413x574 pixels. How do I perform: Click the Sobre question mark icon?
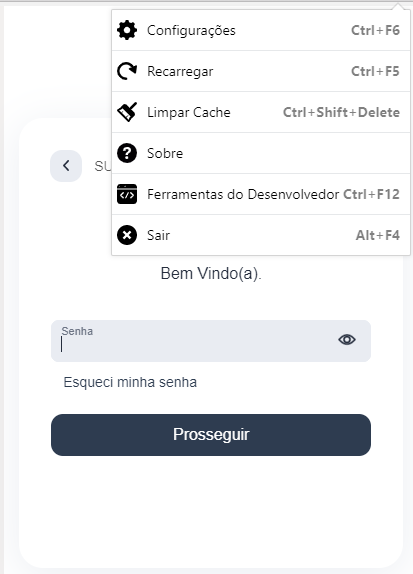tap(127, 153)
